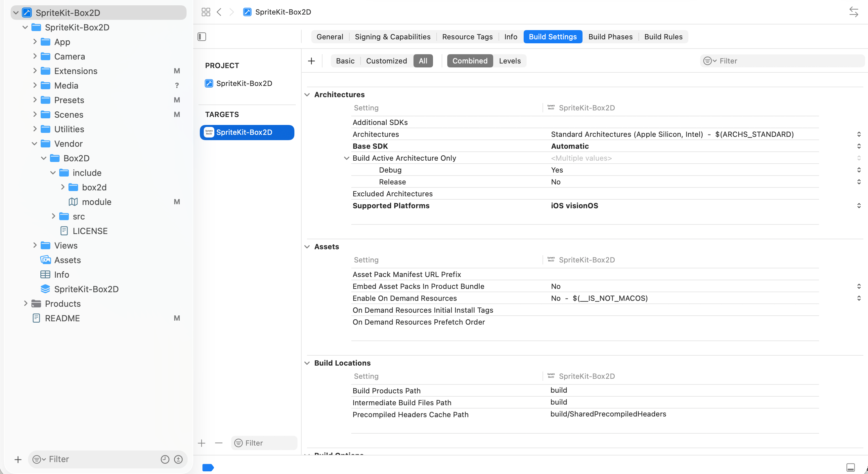Open Supported Platforms value popup
The width and height of the screenshot is (868, 474).
coord(858,206)
